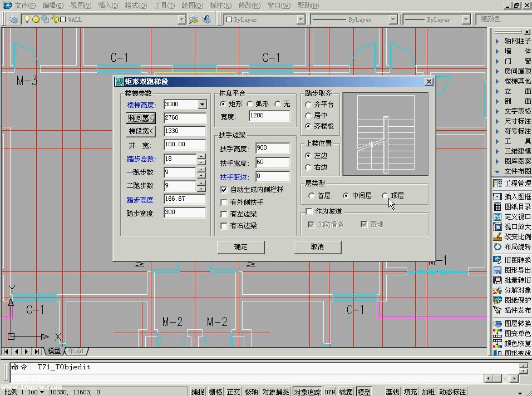Switch to 布局1 tab

click(x=75, y=351)
